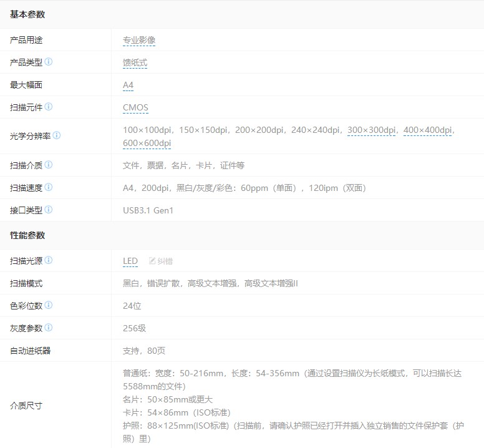
Task: Click info icon next to 扫描速度
Action: pyautogui.click(x=49, y=187)
